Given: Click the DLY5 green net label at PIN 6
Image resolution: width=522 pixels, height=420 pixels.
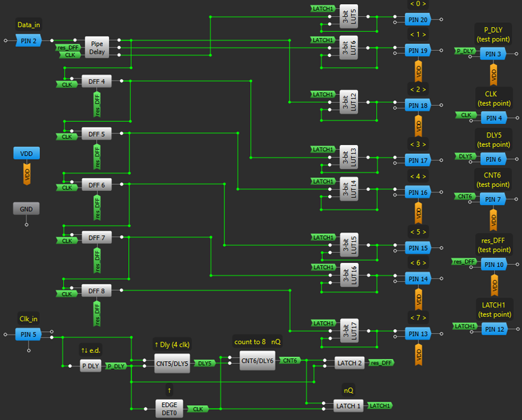Looking at the screenshot, I should [x=465, y=156].
